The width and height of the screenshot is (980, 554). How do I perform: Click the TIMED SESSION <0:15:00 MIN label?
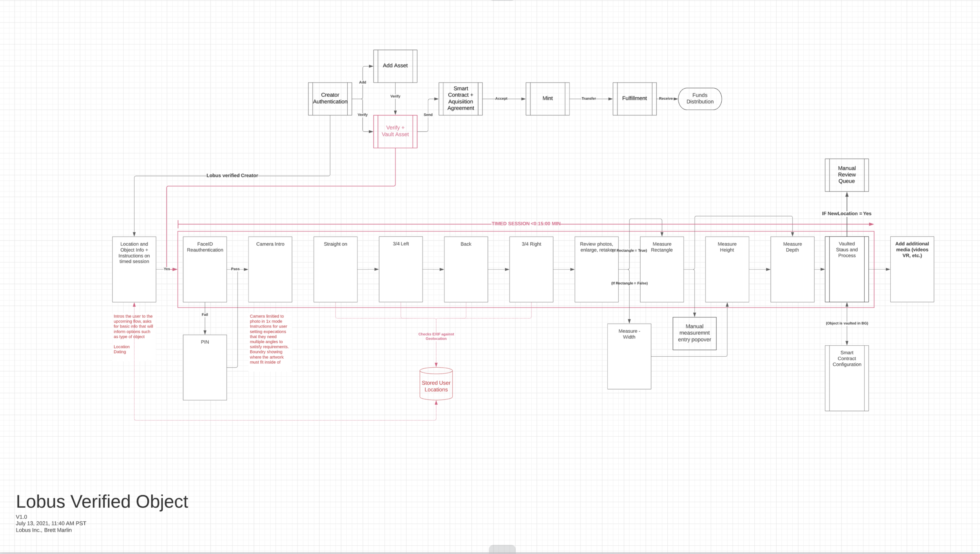point(526,224)
